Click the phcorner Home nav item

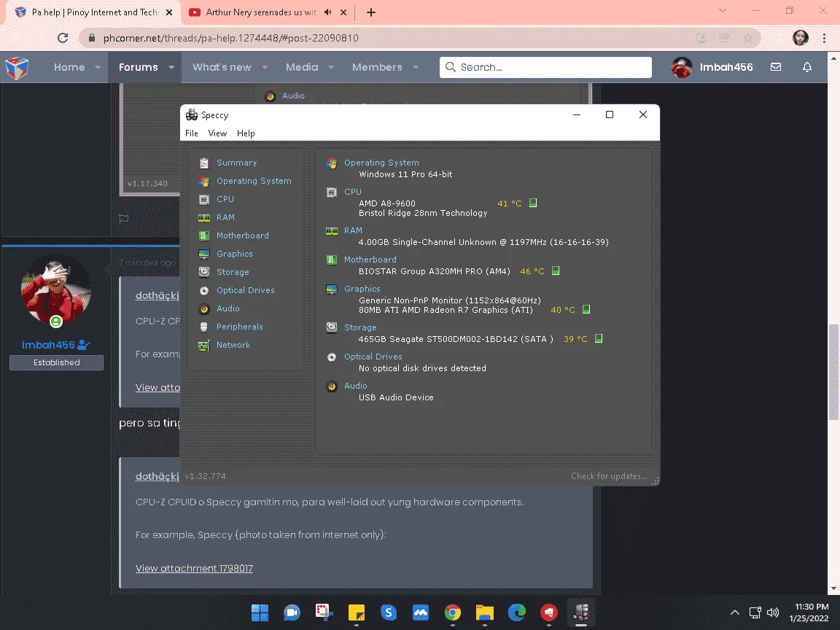point(69,67)
